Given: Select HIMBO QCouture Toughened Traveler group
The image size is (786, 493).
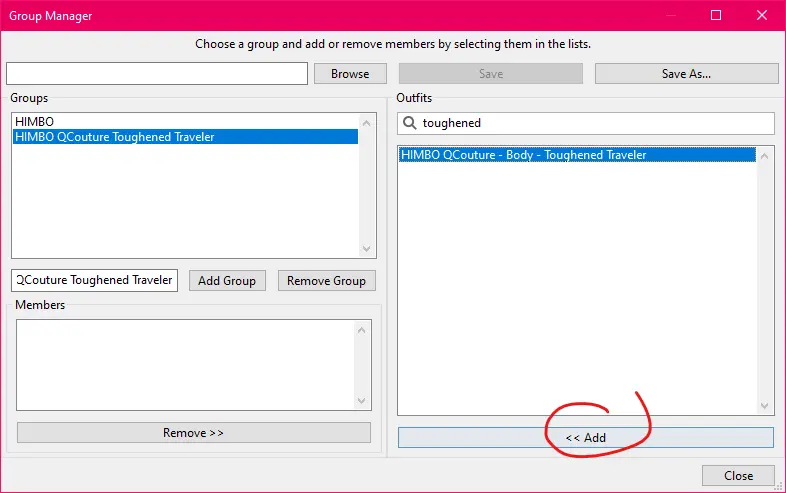Looking at the screenshot, I should 185,136.
